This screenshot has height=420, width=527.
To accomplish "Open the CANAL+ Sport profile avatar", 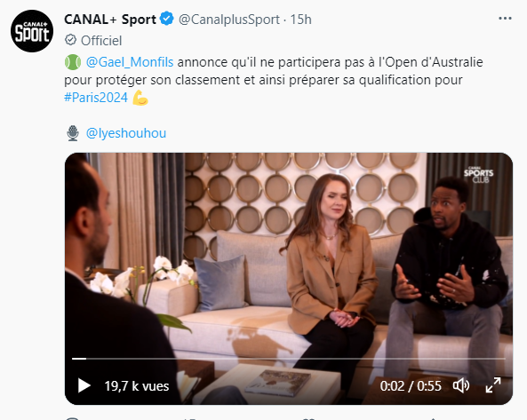I will click(x=32, y=31).
